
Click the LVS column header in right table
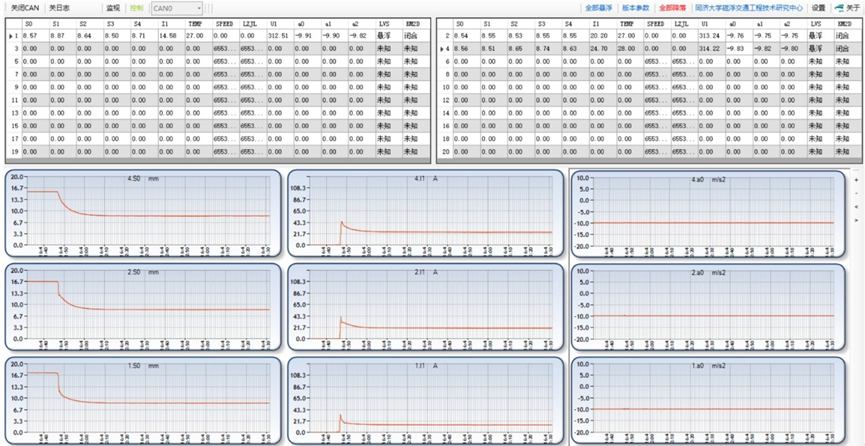click(x=820, y=24)
